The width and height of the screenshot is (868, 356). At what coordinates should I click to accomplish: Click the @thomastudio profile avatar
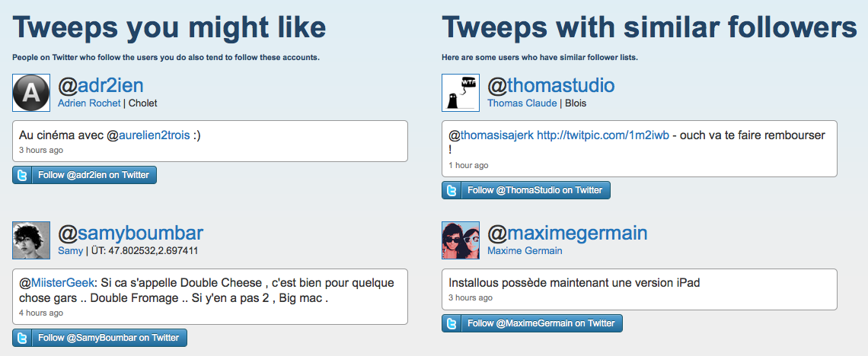click(x=461, y=92)
